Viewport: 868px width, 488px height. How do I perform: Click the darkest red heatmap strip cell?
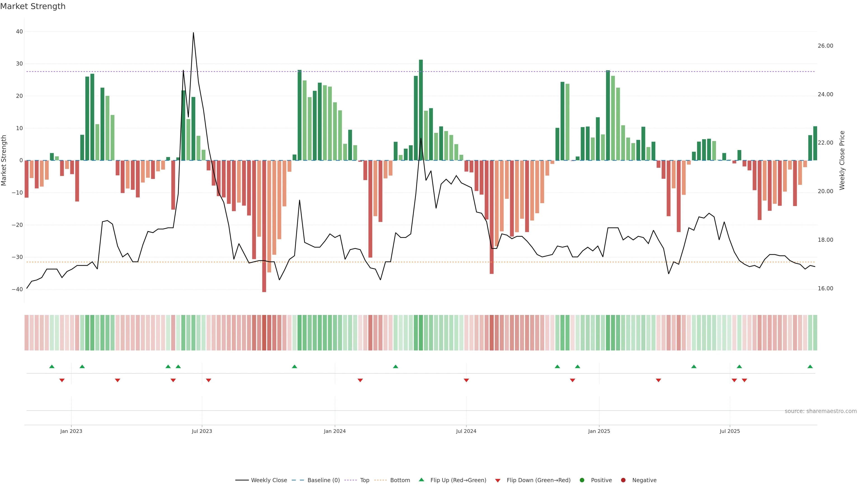click(x=264, y=333)
